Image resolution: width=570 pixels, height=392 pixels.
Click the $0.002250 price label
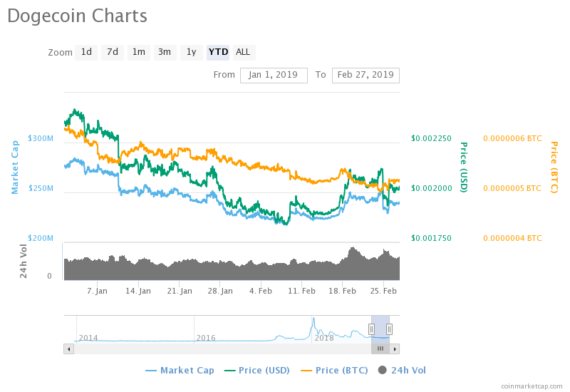coord(432,138)
